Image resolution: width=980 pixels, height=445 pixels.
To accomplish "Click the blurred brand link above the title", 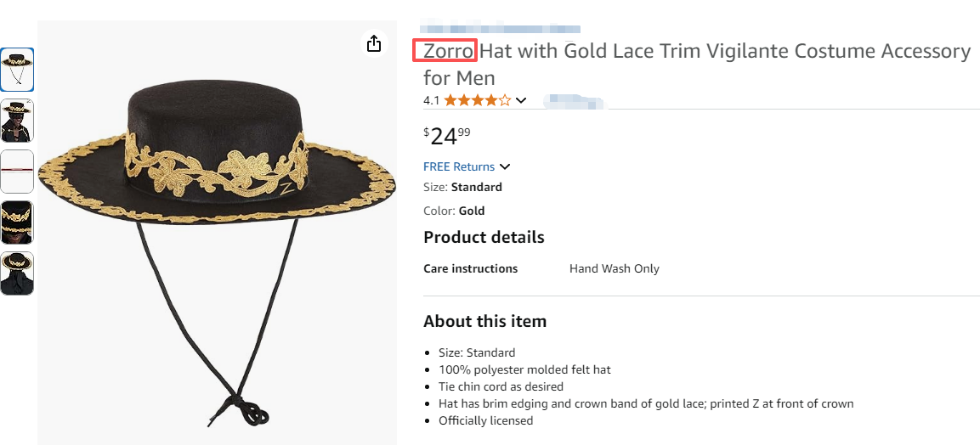I will tap(501, 30).
